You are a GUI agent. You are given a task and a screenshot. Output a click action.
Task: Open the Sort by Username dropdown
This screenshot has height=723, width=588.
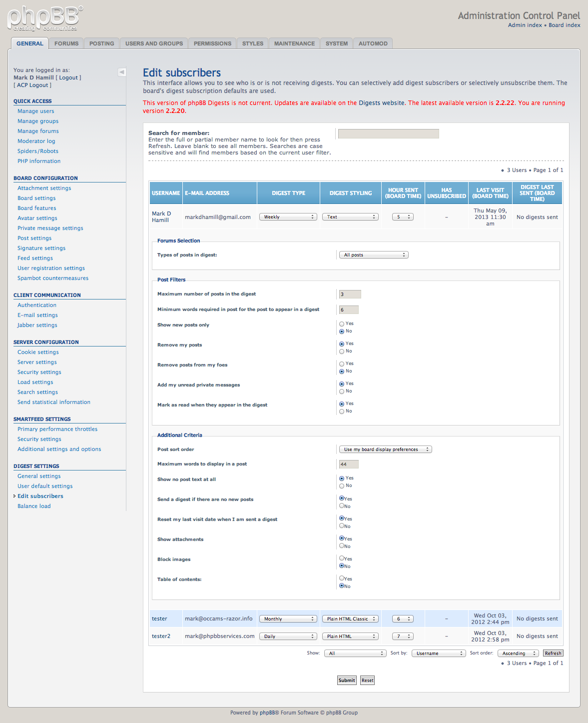(x=439, y=653)
